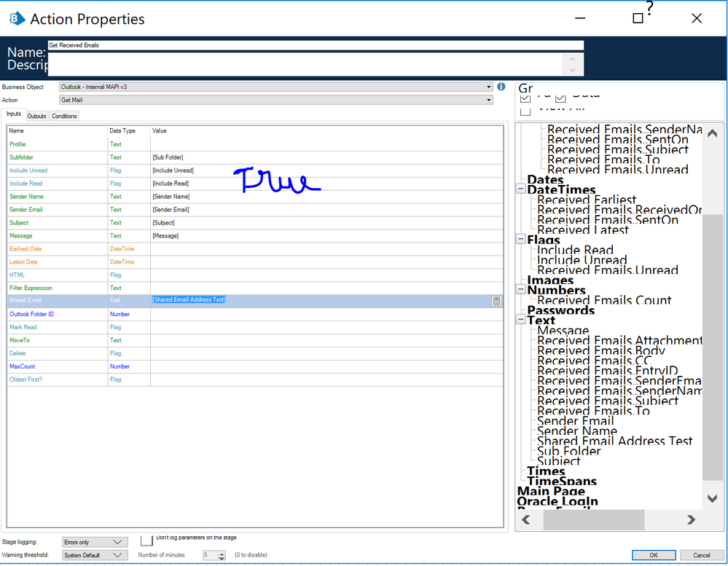Select the TimeSpans tree node

[x=562, y=481]
